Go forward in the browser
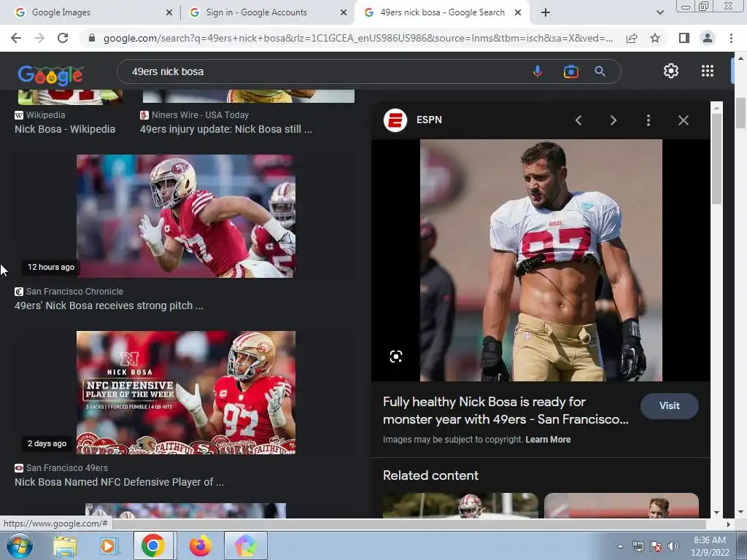 39,38
